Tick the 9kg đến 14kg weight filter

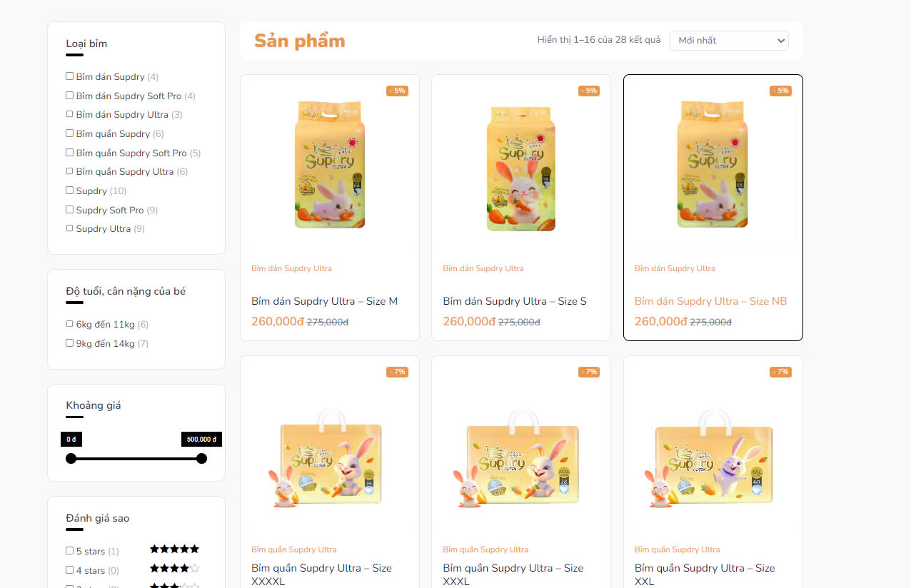tap(70, 343)
